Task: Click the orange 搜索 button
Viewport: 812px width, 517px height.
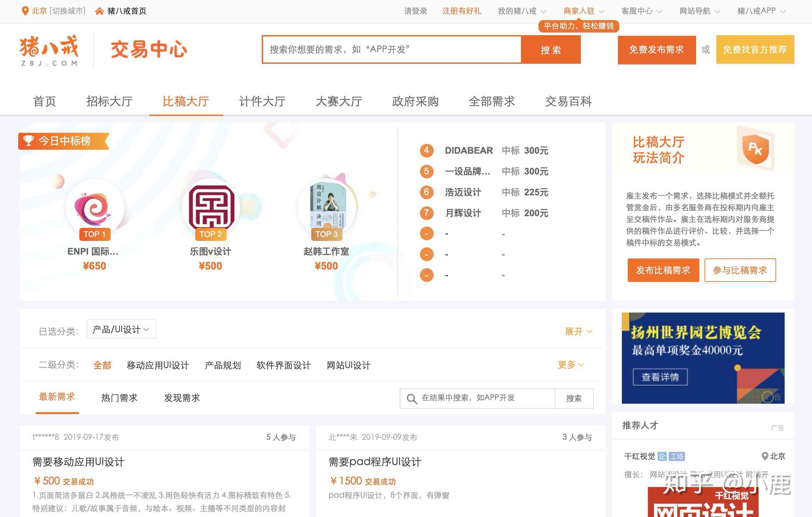Action: (x=551, y=49)
